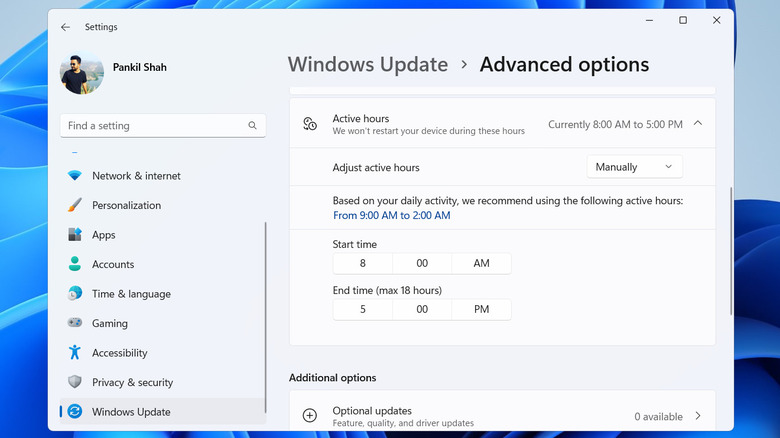Open Accessibility settings

point(120,353)
